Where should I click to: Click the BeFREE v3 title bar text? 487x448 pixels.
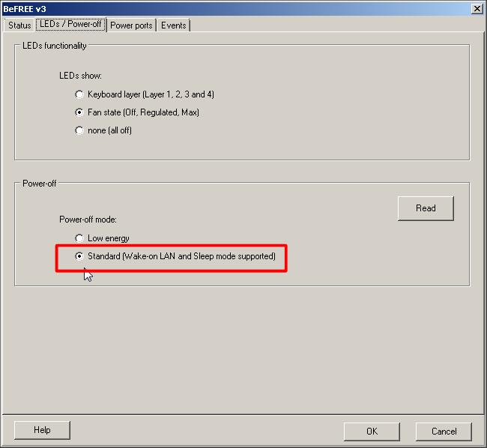point(25,9)
